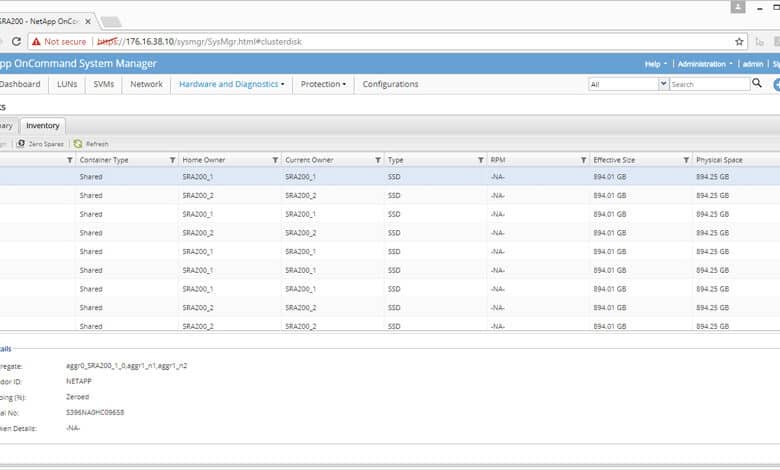780x470 pixels.
Task: Reload the page with browser refresh icon
Action: [x=16, y=41]
